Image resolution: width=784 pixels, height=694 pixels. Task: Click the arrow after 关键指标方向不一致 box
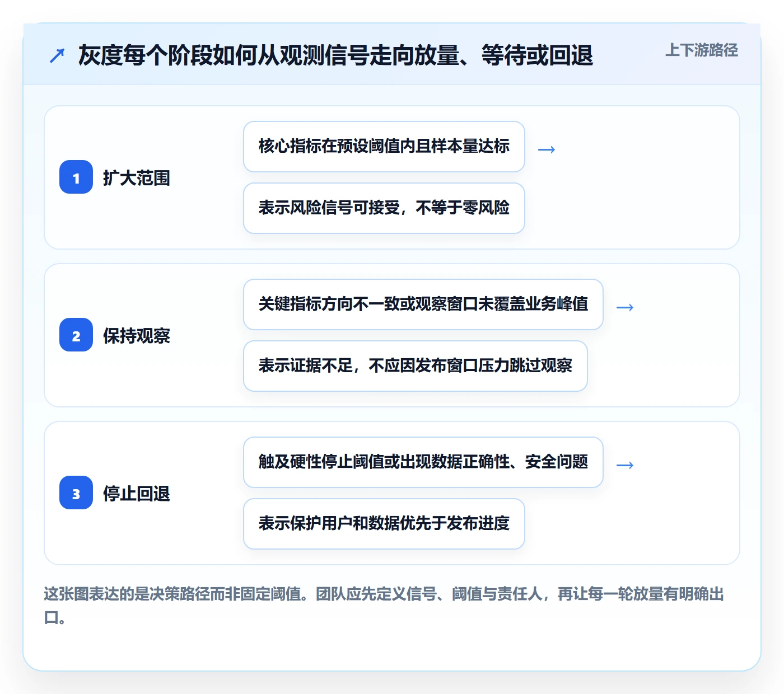coord(625,307)
